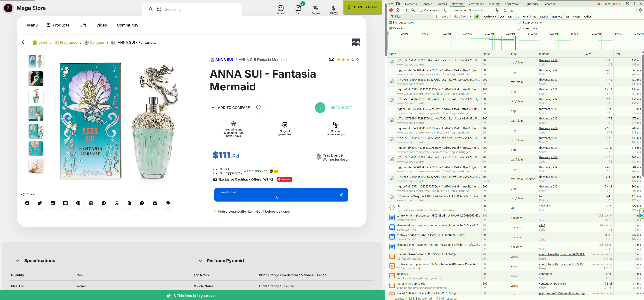
Task: Switch to Sources tab
Action: coord(441,4)
